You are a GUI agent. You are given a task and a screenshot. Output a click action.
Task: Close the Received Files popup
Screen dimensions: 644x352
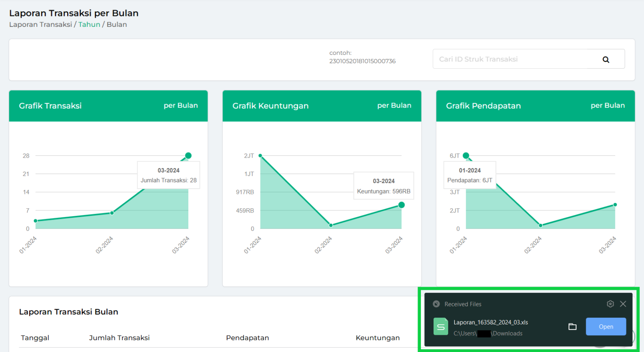[623, 304]
